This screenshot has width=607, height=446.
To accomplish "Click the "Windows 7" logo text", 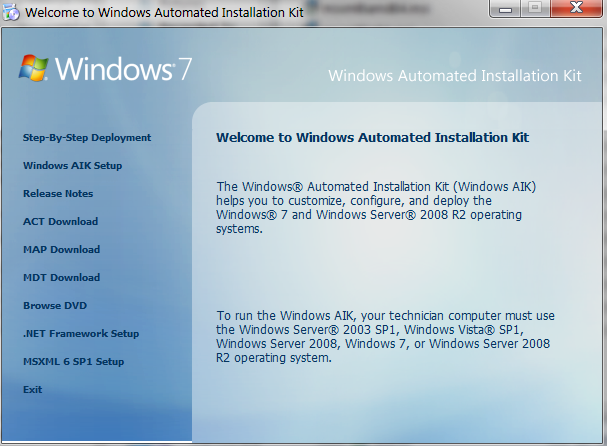I will point(123,69).
